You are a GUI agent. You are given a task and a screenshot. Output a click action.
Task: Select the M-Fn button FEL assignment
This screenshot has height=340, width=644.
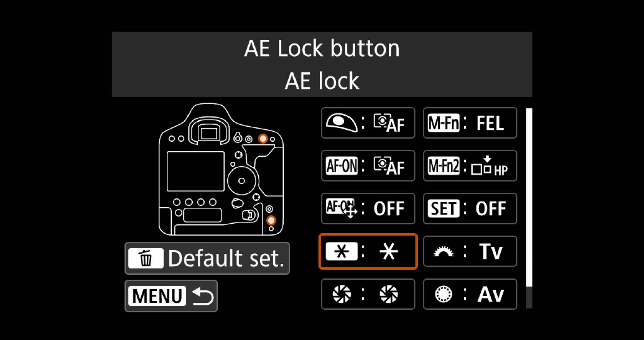470,123
